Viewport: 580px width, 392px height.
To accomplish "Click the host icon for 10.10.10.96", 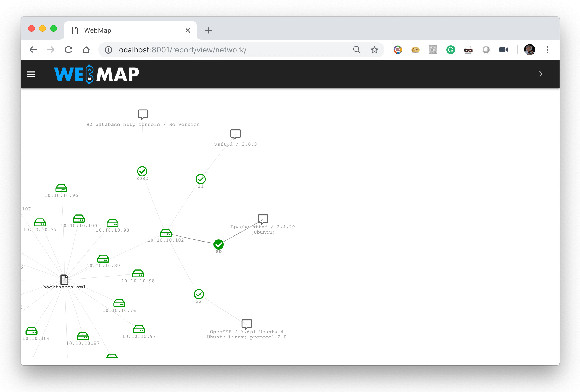I will [62, 188].
